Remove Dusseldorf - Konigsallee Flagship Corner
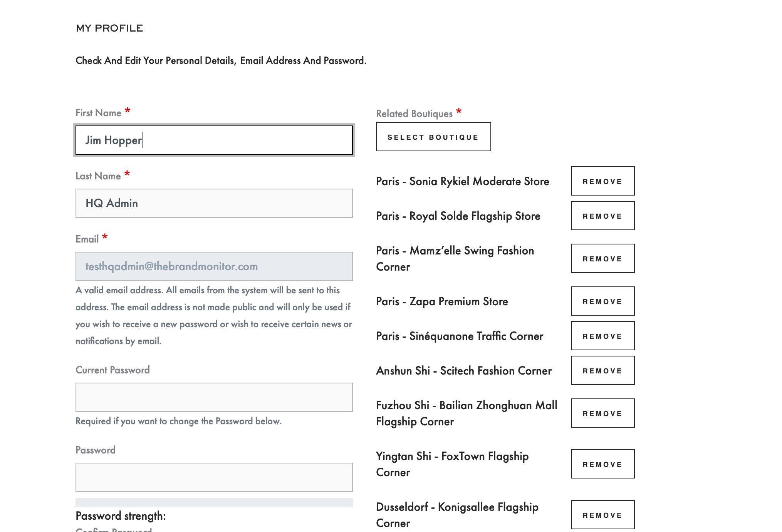 click(x=602, y=515)
